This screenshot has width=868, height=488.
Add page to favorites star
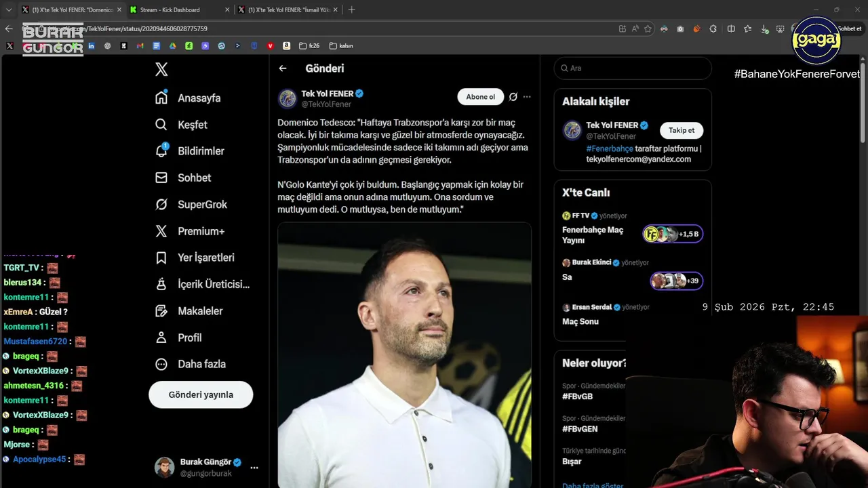tap(648, 28)
